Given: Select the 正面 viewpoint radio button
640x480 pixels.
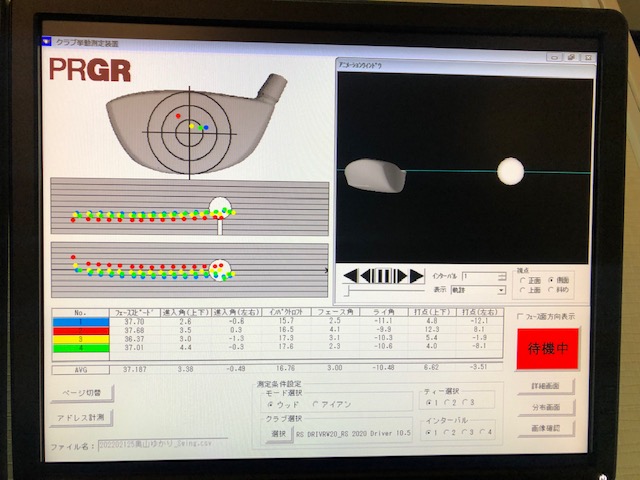Looking at the screenshot, I should tap(522, 280).
